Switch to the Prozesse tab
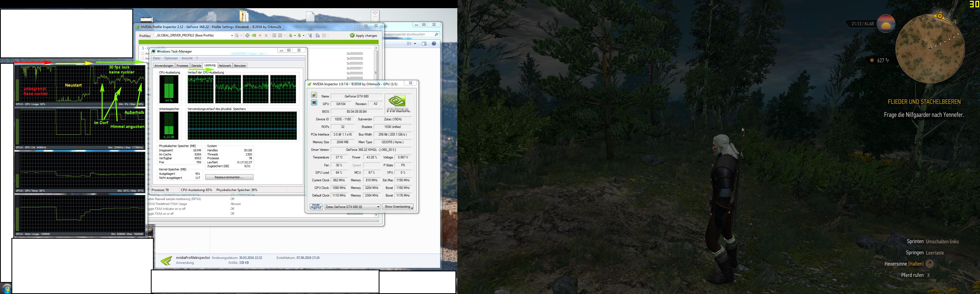980x294 pixels. [182, 66]
